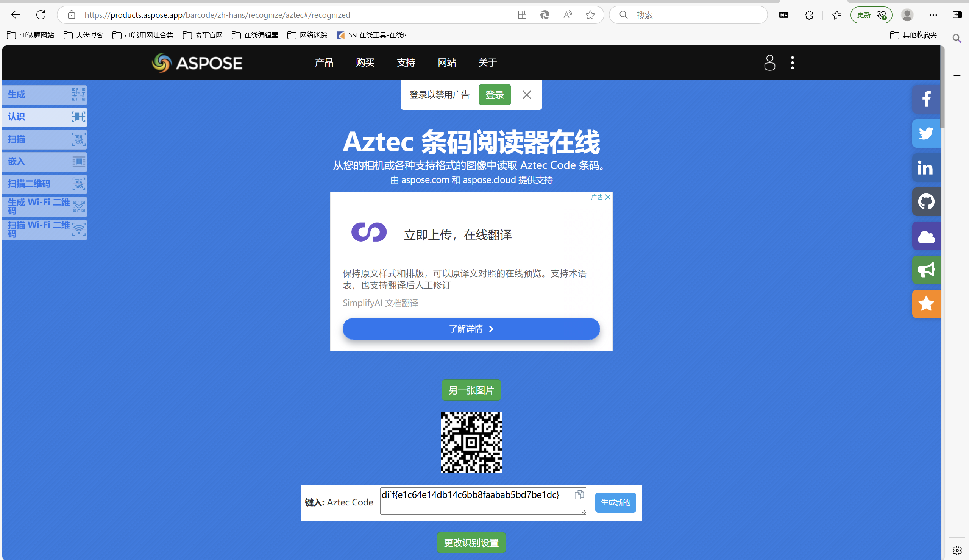The width and height of the screenshot is (969, 560).
Task: Select 扫描 in the left sidebar
Action: point(45,139)
